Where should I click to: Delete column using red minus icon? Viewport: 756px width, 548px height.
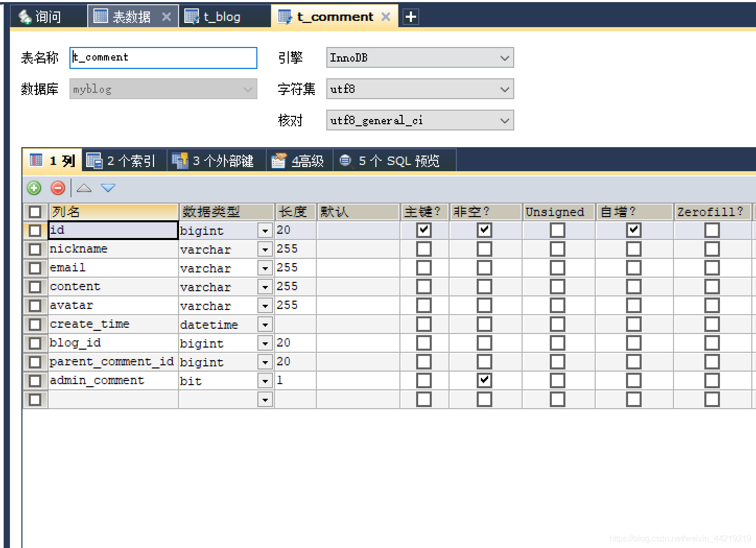(x=58, y=188)
